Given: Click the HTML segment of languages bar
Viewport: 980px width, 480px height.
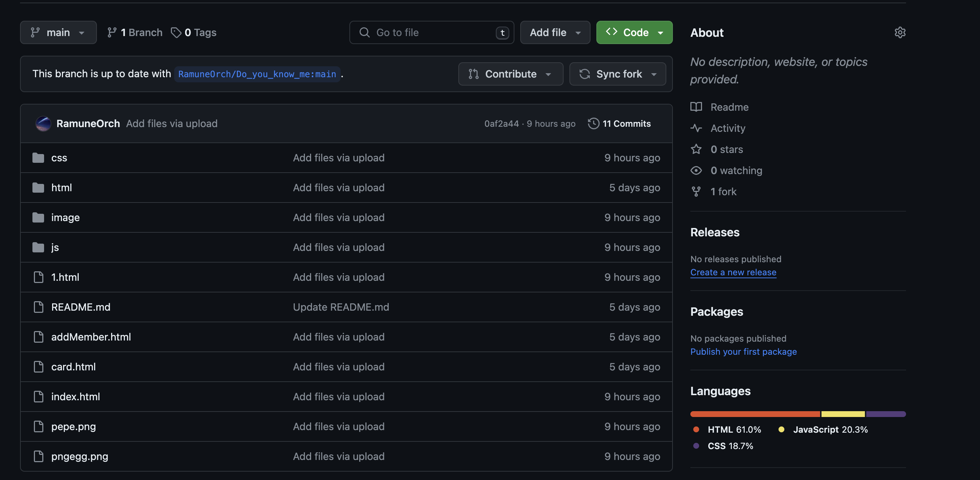Looking at the screenshot, I should pyautogui.click(x=754, y=414).
